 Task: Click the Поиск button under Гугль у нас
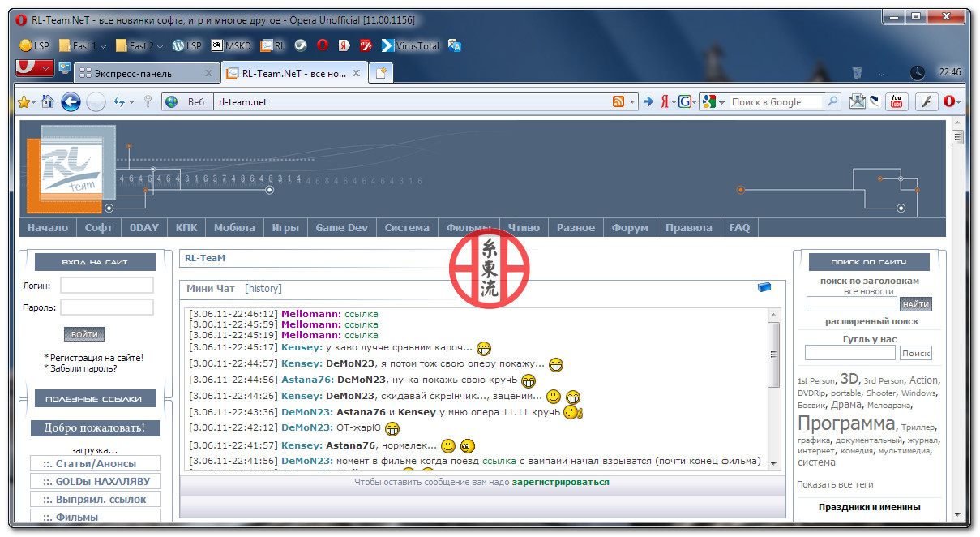[x=916, y=354]
